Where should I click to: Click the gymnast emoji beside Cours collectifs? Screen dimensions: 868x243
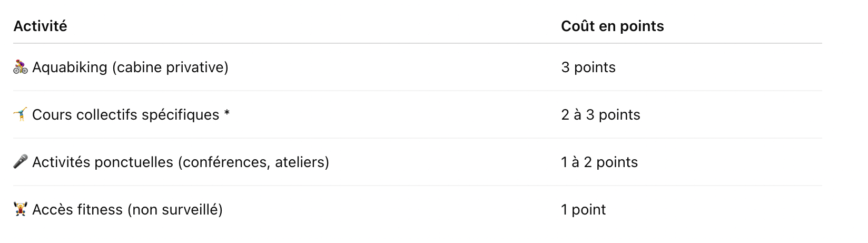21,114
